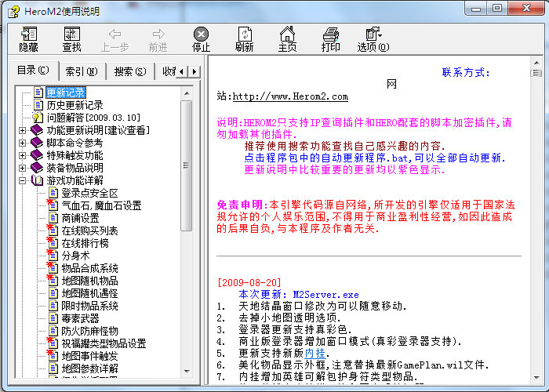This screenshot has width=549, height=392.
Task: Stop loading with the 停止 icon
Action: pyautogui.click(x=201, y=39)
